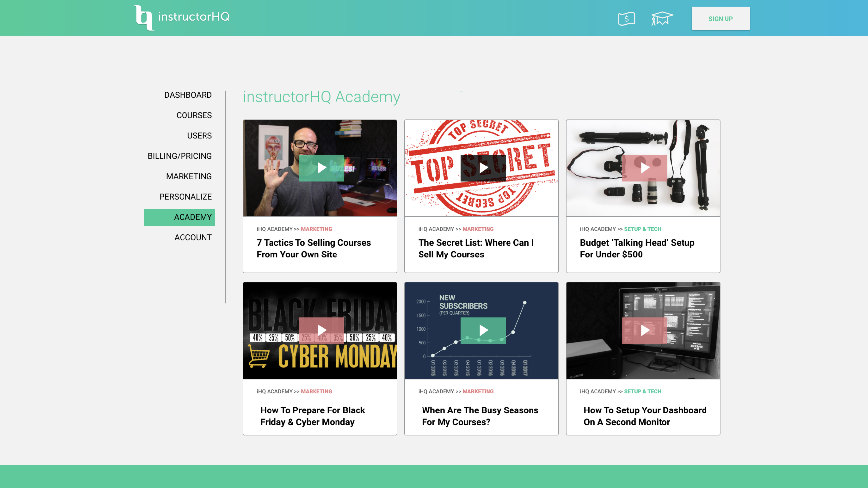
Task: Select Billing/Pricing from the sidebar
Action: point(179,156)
